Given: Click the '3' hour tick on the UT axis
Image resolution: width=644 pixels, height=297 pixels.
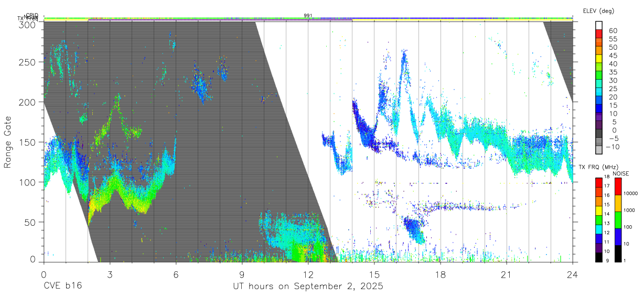Looking at the screenshot, I should pyautogui.click(x=110, y=274).
